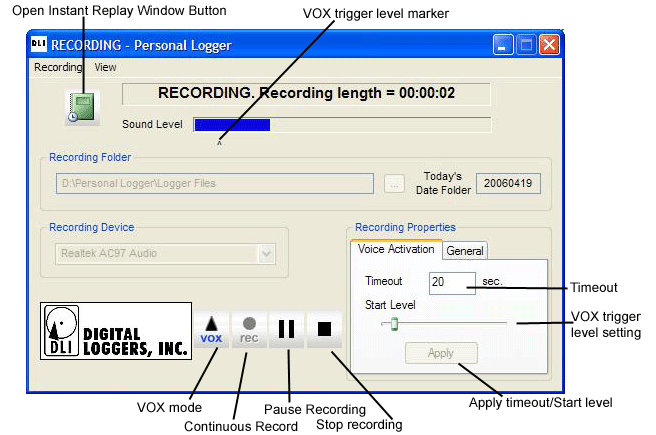This screenshot has width=656, height=435.
Task: Click the Digital Loggers Inc. logo
Action: 116,331
